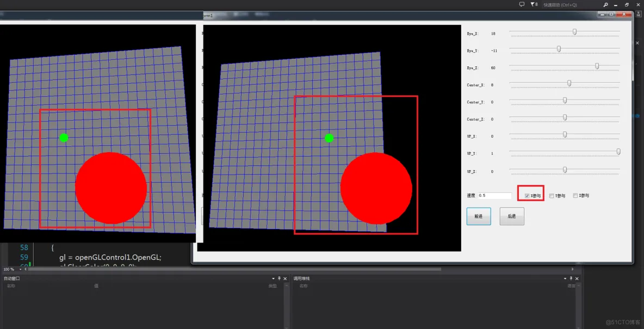Click the UP_Y slider thumb

point(618,152)
